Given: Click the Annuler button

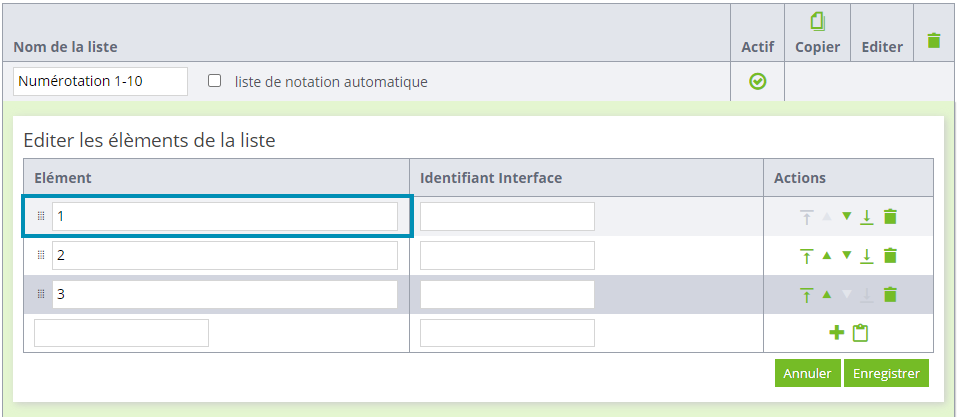Looking at the screenshot, I should 807,373.
